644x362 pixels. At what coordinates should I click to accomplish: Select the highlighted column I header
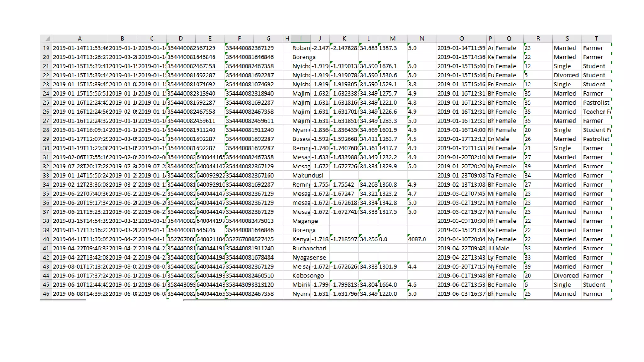pyautogui.click(x=301, y=39)
